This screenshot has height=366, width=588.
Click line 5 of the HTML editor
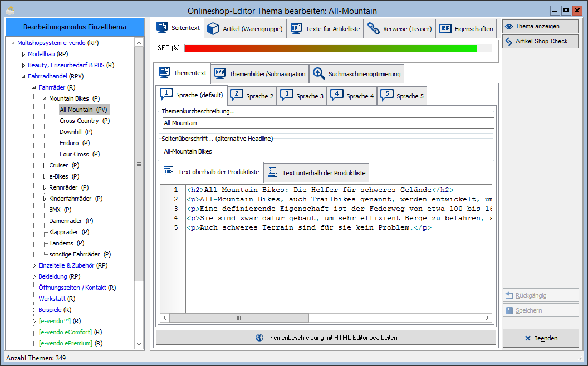tap(308, 227)
